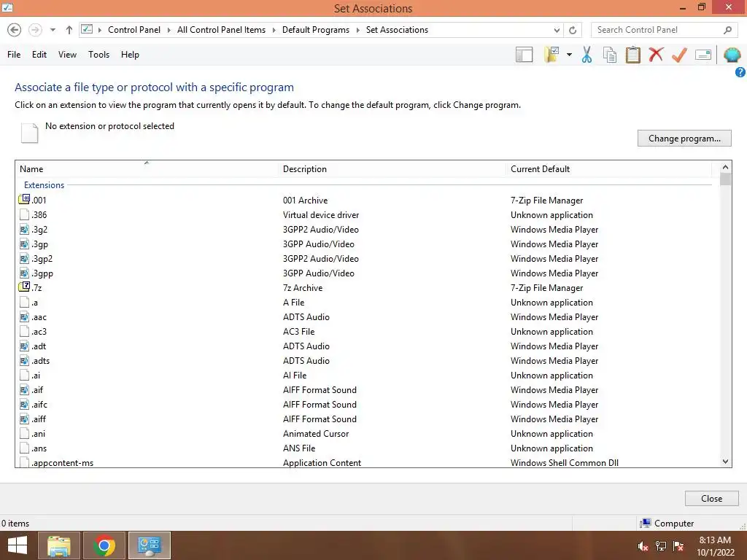
Task: Open the Edit menu
Action: [x=39, y=55]
